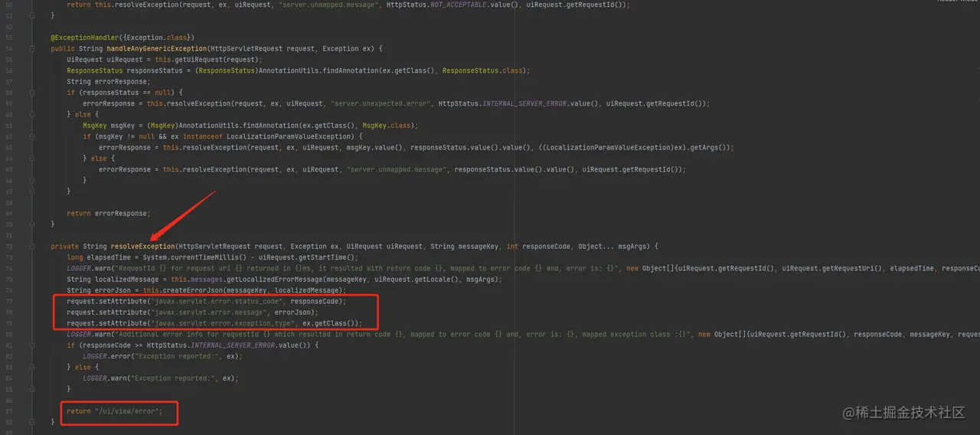Click the handleAnyGenericException method name
This screenshot has width=980, height=435.
(x=157, y=48)
